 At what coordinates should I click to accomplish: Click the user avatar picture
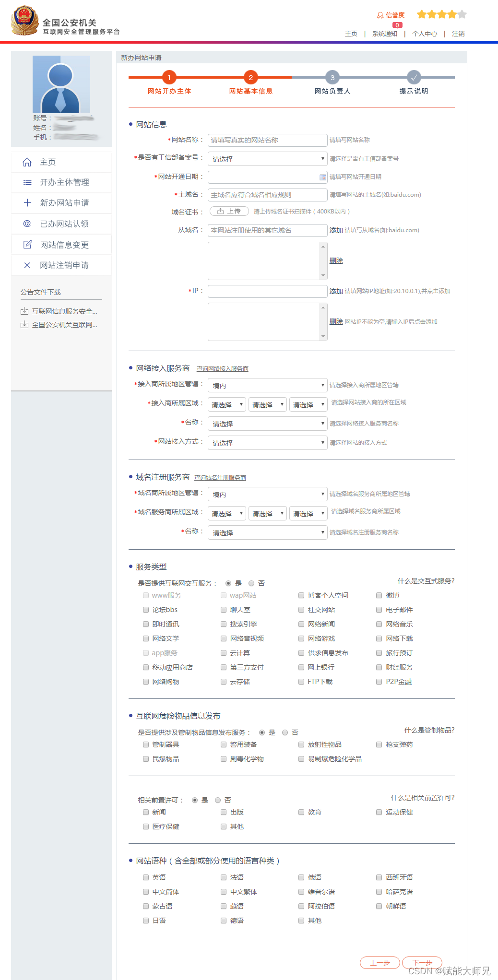click(x=61, y=84)
